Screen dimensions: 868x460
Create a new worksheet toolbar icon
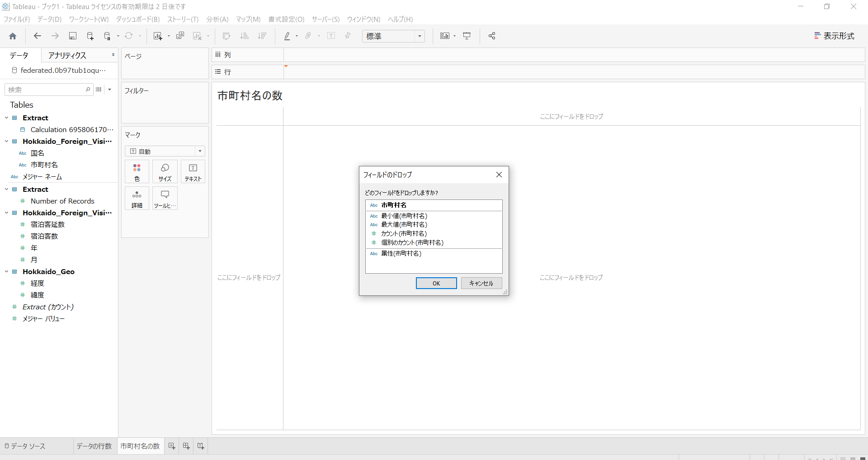click(158, 36)
